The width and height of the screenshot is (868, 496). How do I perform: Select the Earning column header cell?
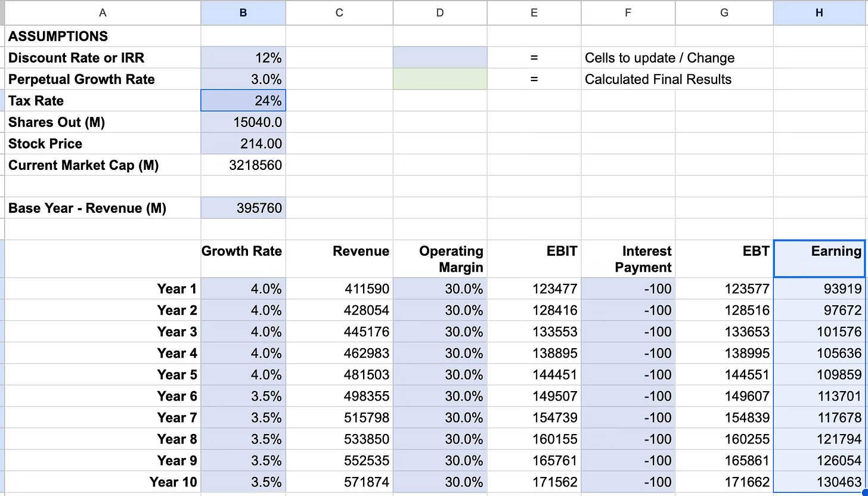(819, 259)
